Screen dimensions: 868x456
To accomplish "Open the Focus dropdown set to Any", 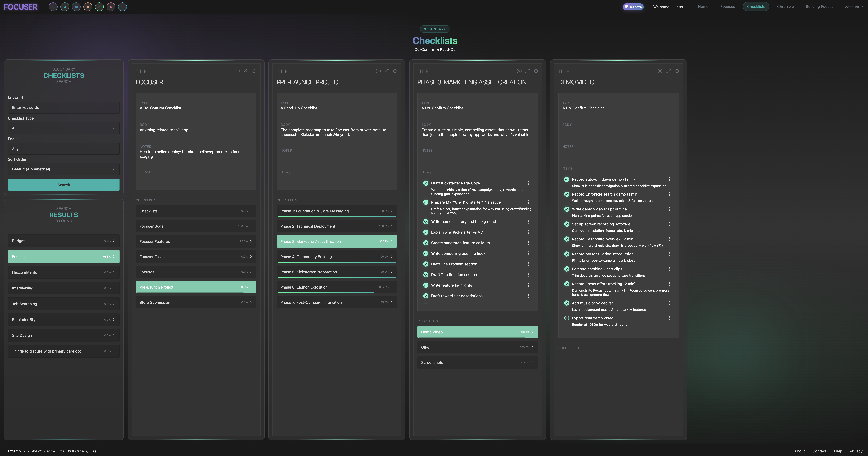I will pyautogui.click(x=64, y=149).
